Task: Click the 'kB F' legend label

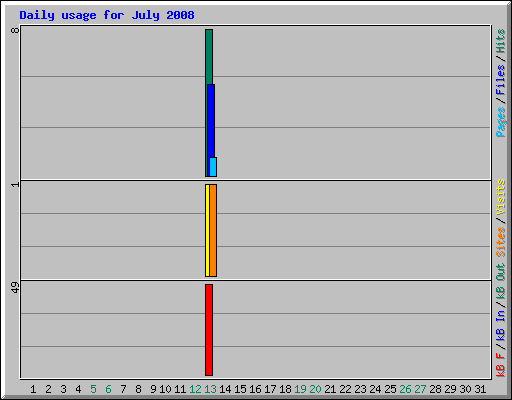Action: 500,365
